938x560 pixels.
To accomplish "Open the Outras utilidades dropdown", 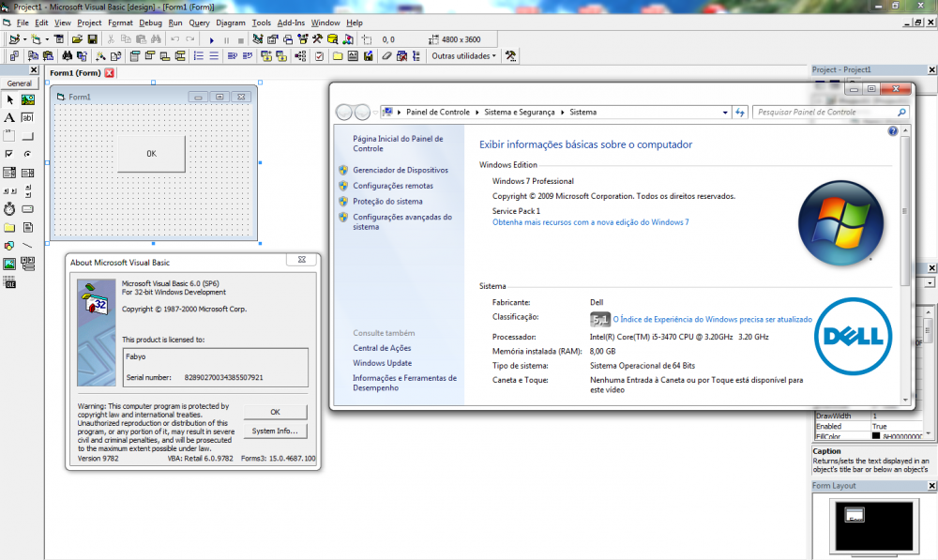I will [x=464, y=56].
